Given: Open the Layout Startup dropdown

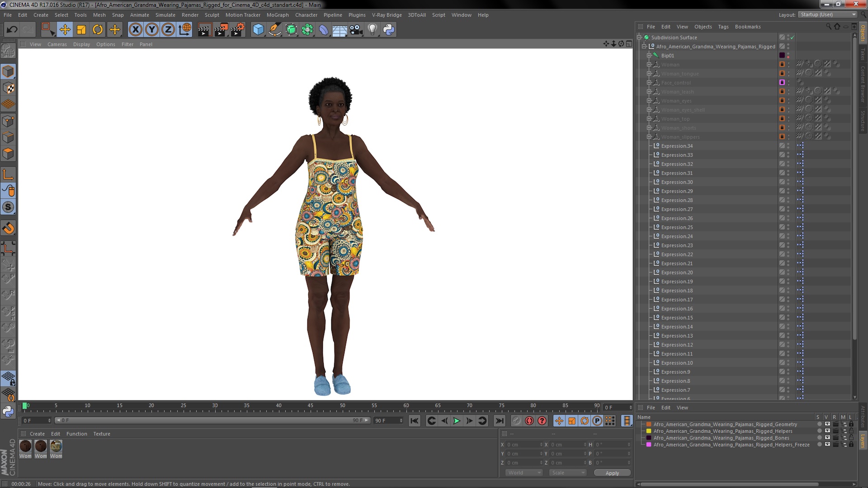Looking at the screenshot, I should [828, 14].
